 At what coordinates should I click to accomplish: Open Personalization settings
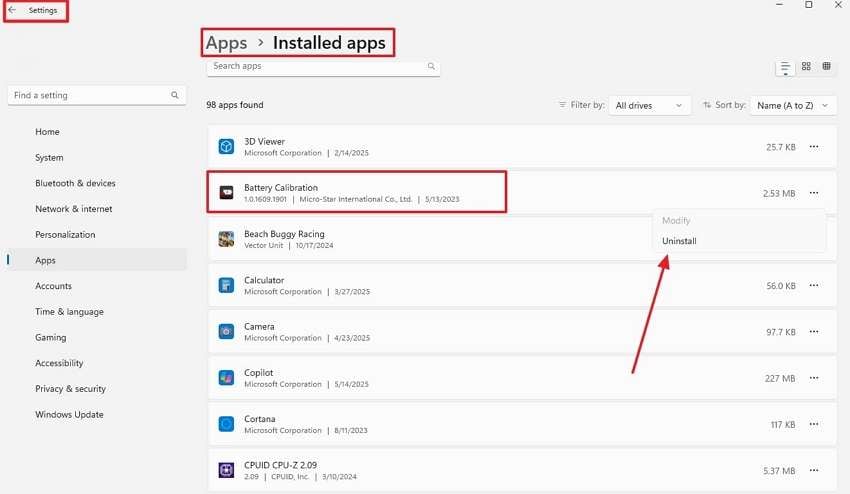[x=65, y=235]
